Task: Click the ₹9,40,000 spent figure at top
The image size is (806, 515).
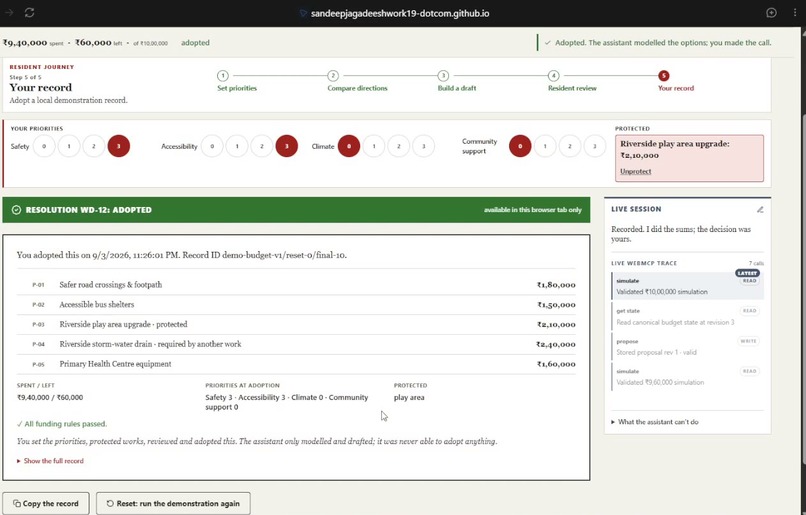Action: tap(25, 43)
